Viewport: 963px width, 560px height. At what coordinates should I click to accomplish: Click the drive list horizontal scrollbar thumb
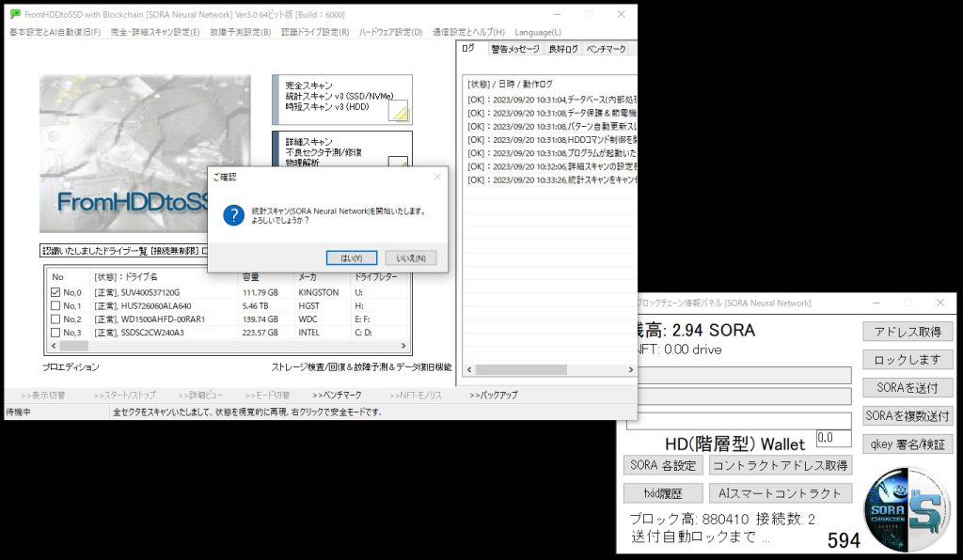pos(73,346)
